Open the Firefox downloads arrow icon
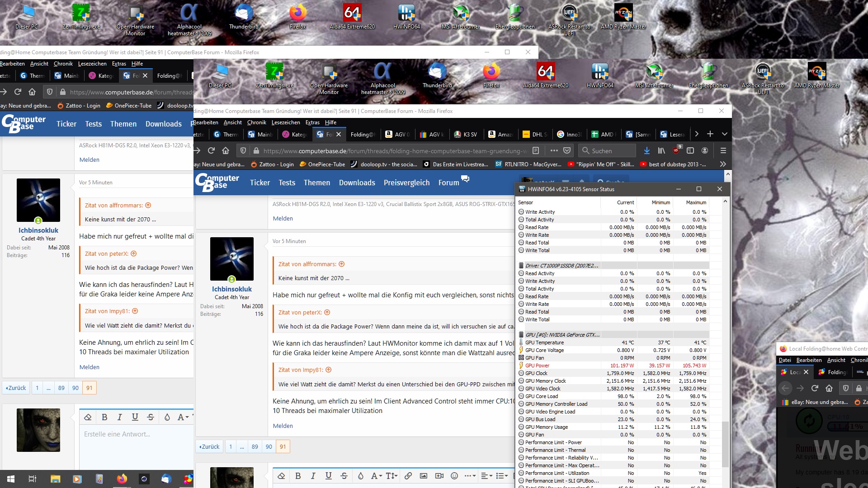The width and height of the screenshot is (868, 488). tap(647, 150)
